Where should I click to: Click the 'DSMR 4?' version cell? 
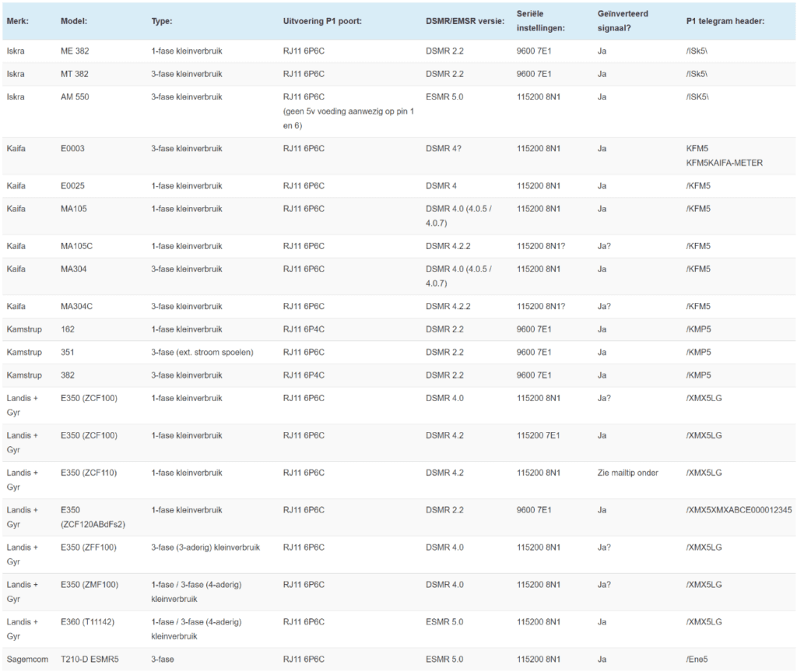click(443, 149)
